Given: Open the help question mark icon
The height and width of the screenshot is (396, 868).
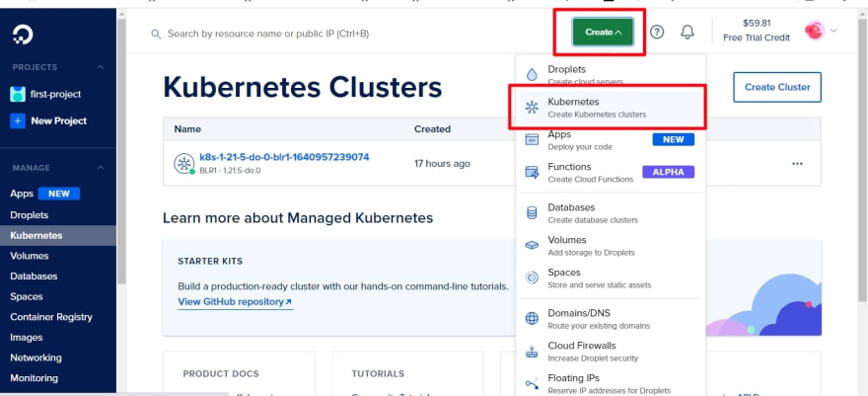Looking at the screenshot, I should point(657,33).
